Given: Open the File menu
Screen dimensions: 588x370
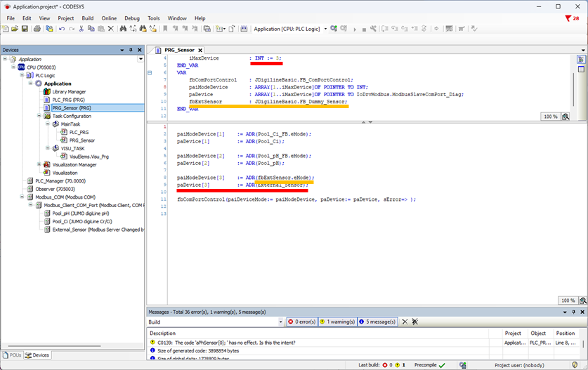Looking at the screenshot, I should 11,18.
